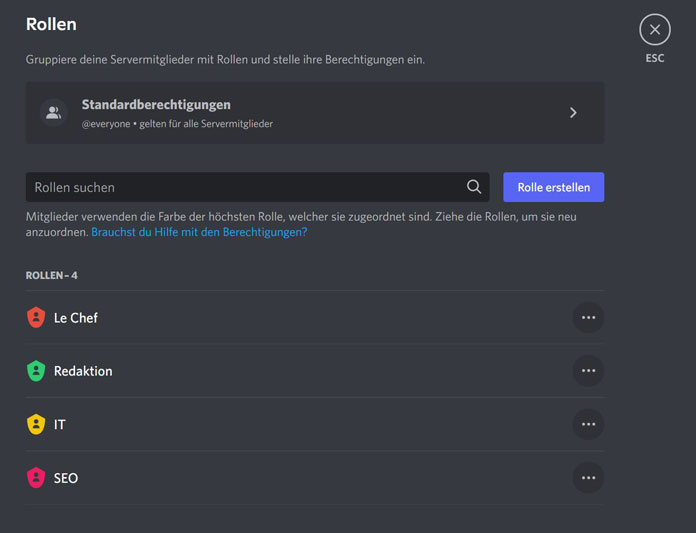Click the pink SEO role shield icon

click(36, 478)
